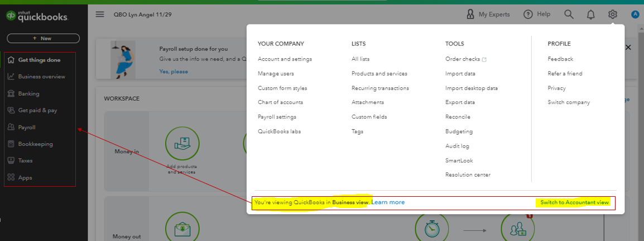This screenshot has width=644, height=241.
Task: Click the settings gear icon
Action: 612,15
